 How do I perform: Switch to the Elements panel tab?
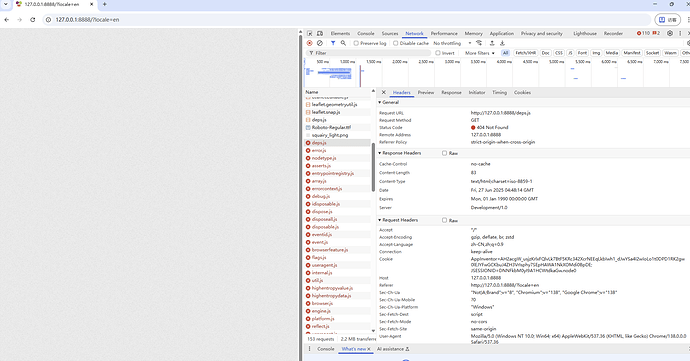pos(340,33)
